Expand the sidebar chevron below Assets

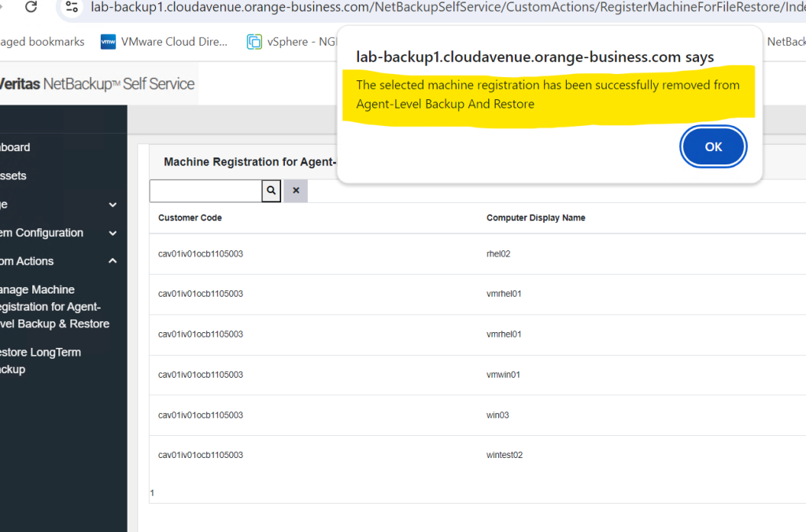pyautogui.click(x=113, y=205)
